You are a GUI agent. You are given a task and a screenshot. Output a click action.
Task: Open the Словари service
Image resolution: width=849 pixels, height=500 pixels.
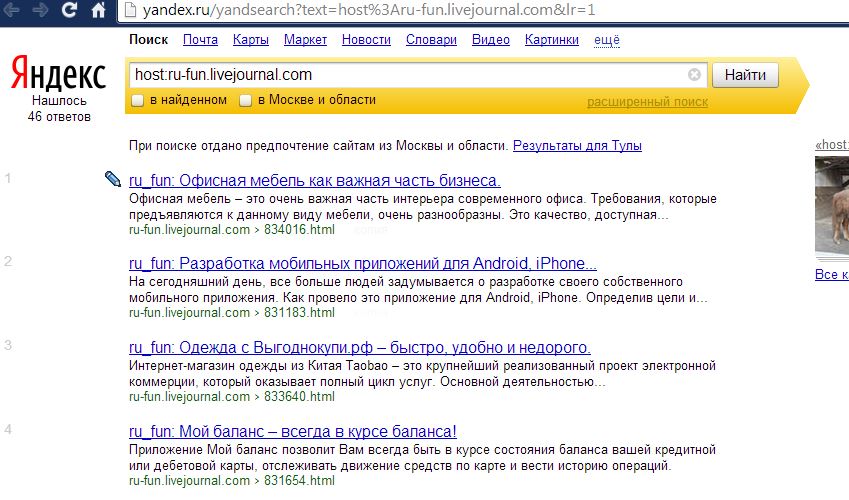(431, 40)
